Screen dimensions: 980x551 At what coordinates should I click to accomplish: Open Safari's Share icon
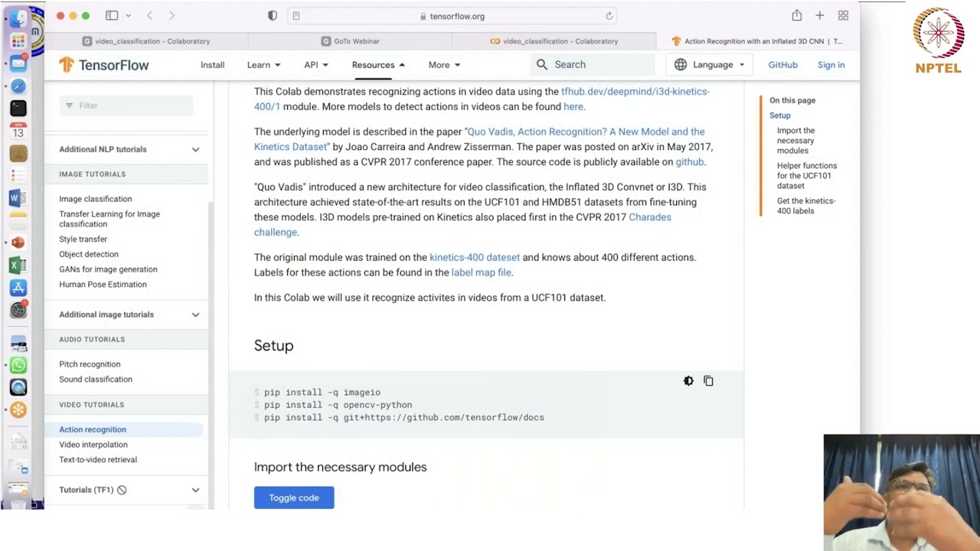[x=797, y=15]
